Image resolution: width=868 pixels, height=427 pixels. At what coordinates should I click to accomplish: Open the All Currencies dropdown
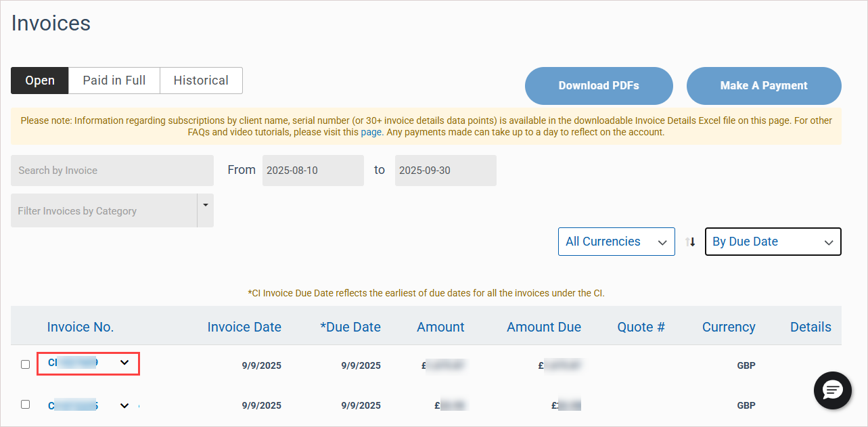[616, 242]
